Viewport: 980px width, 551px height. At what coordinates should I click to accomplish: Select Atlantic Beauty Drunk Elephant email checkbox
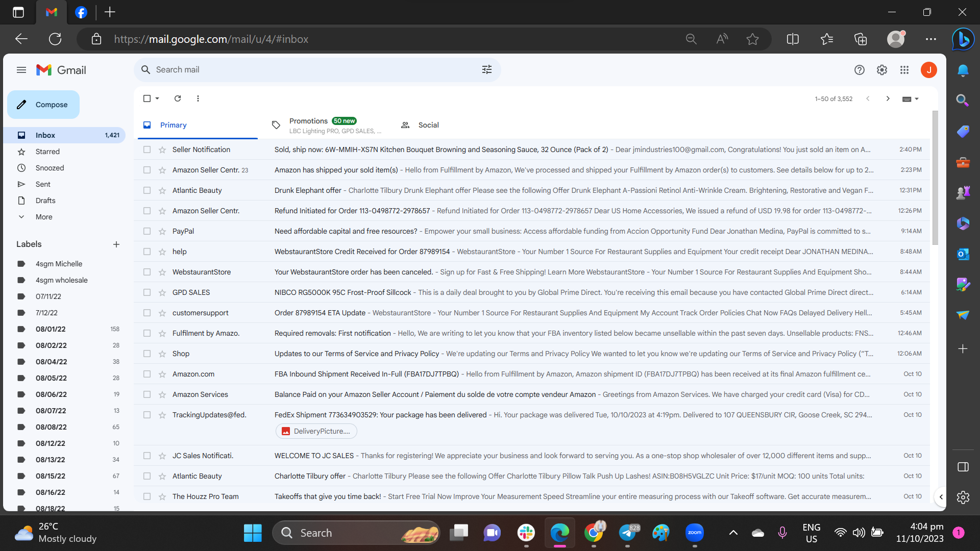click(x=147, y=190)
